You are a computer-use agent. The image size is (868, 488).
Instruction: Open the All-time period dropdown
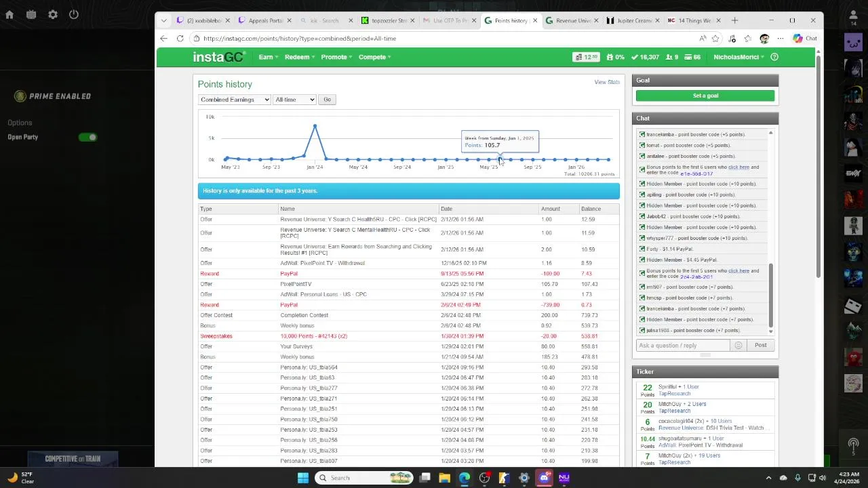tap(294, 100)
